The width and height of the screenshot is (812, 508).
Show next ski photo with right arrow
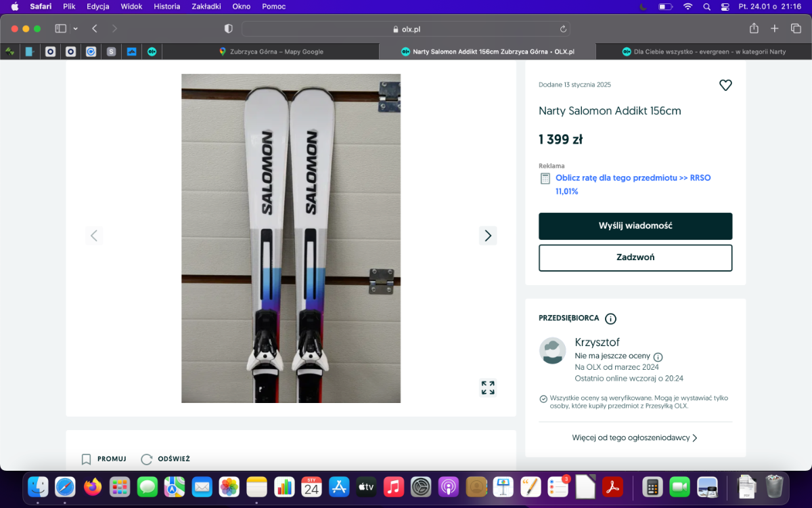[488, 236]
